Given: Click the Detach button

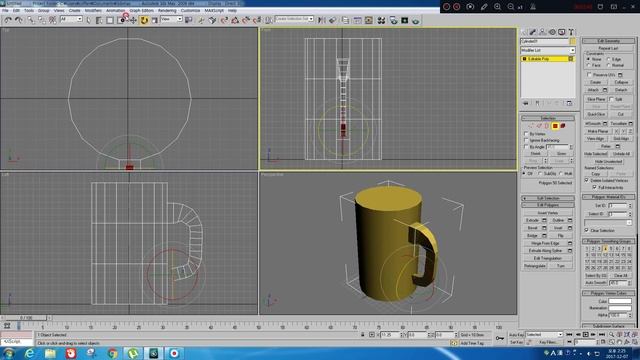Looking at the screenshot, I should [621, 90].
